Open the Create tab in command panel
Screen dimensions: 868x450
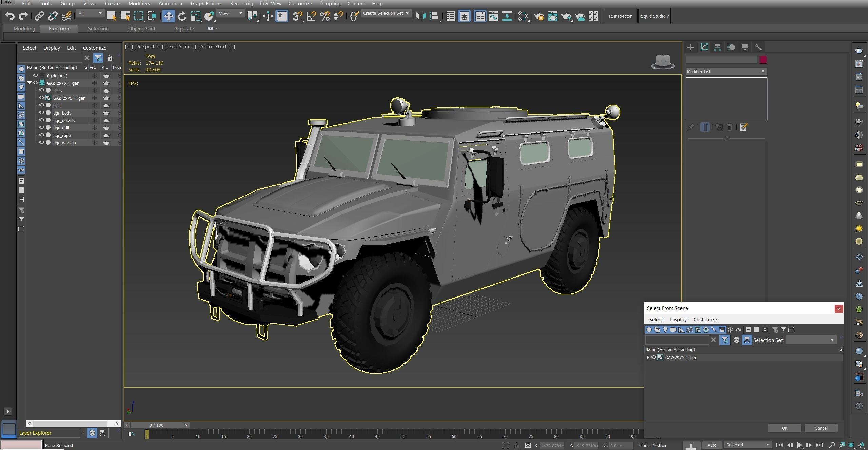pos(690,47)
